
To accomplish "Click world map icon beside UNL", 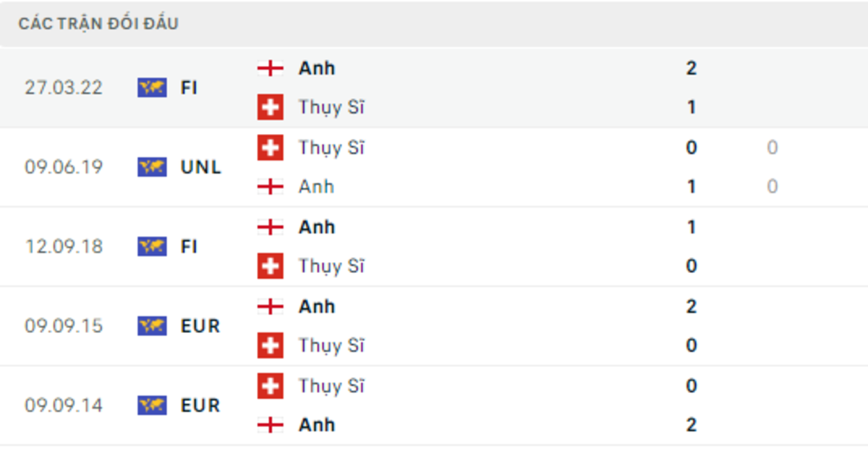I will 152,167.
